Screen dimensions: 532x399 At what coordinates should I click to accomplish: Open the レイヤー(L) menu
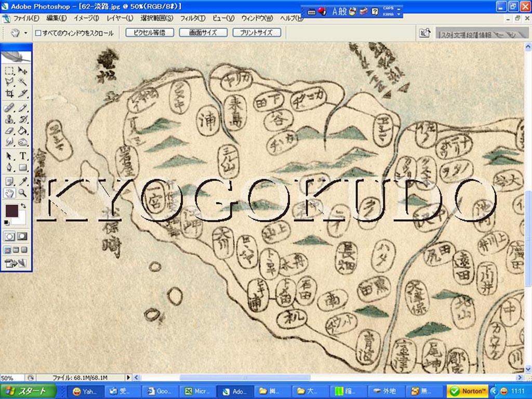[120, 18]
